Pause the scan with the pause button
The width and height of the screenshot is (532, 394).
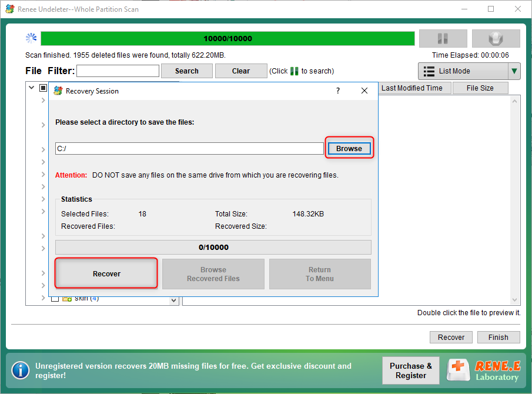443,38
